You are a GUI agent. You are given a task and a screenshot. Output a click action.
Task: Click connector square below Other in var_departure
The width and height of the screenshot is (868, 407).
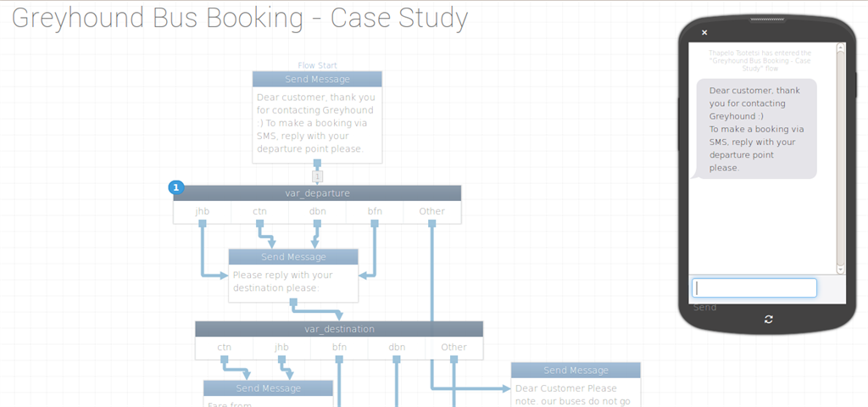[x=431, y=223]
